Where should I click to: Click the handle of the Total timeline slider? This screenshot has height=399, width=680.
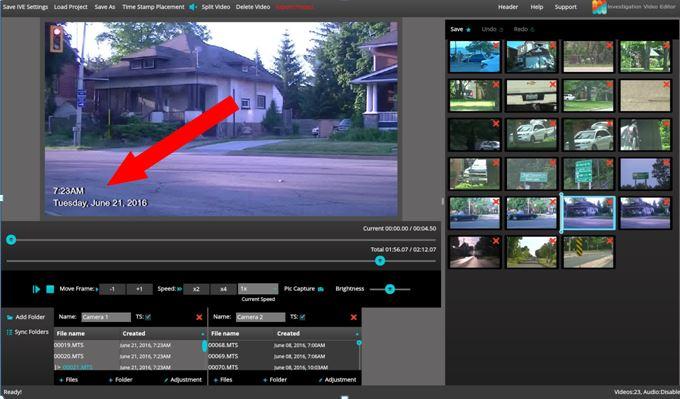[380, 261]
